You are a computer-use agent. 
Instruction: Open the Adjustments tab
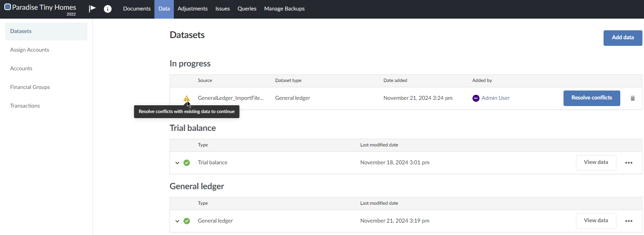tap(192, 9)
